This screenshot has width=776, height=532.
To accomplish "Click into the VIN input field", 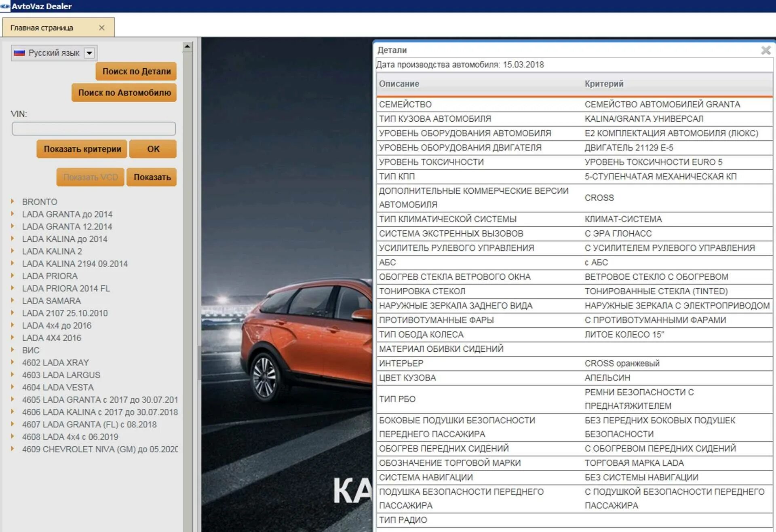I will [93, 129].
